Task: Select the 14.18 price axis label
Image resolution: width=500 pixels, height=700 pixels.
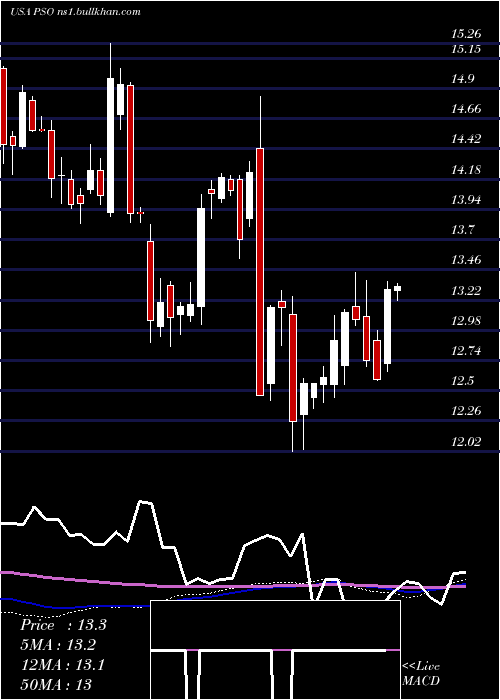Action: point(466,170)
